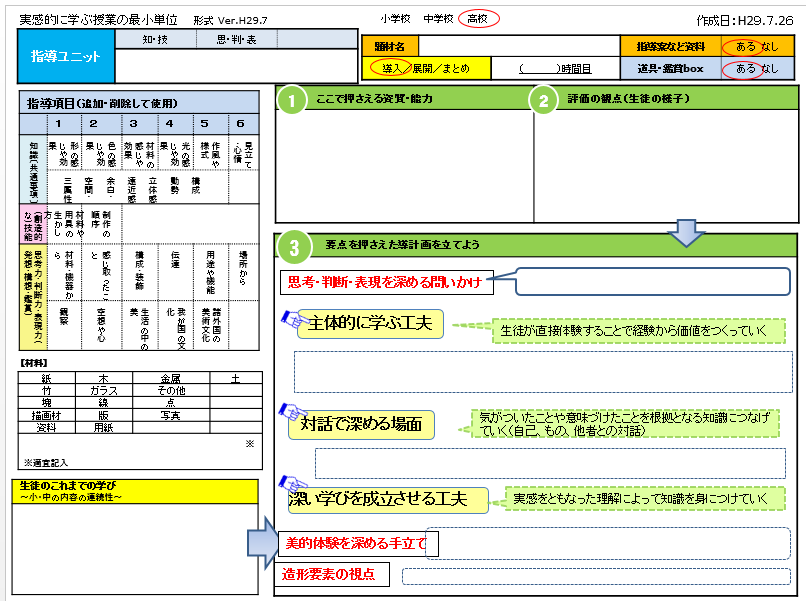
Task: Click the 資料 cell in the materials table
Action: (x=46, y=427)
